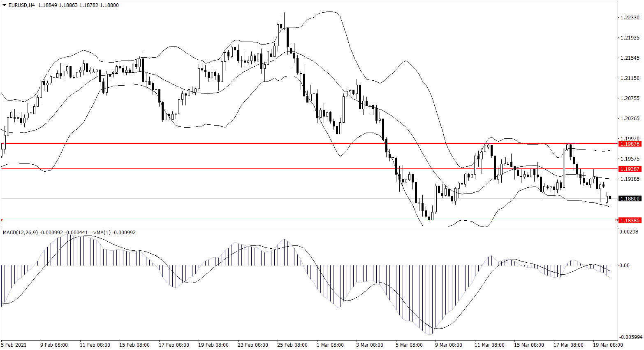Click the MACD(12,26,9) indicator label
The height and width of the screenshot is (350, 644).
pyautogui.click(x=20, y=233)
